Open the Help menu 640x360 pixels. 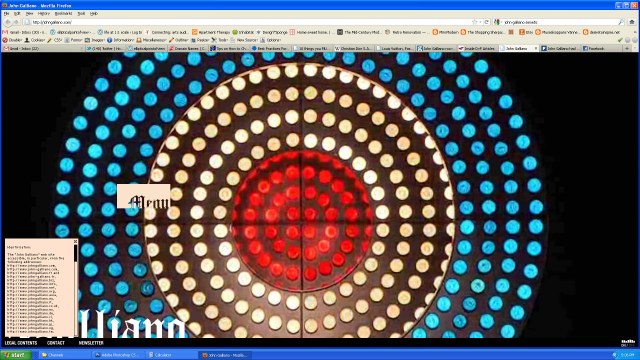tap(93, 14)
